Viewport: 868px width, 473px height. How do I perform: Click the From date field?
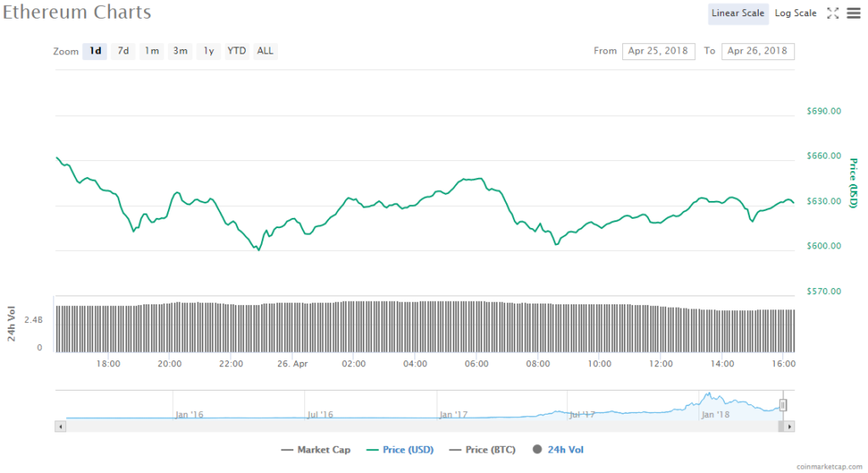[658, 51]
